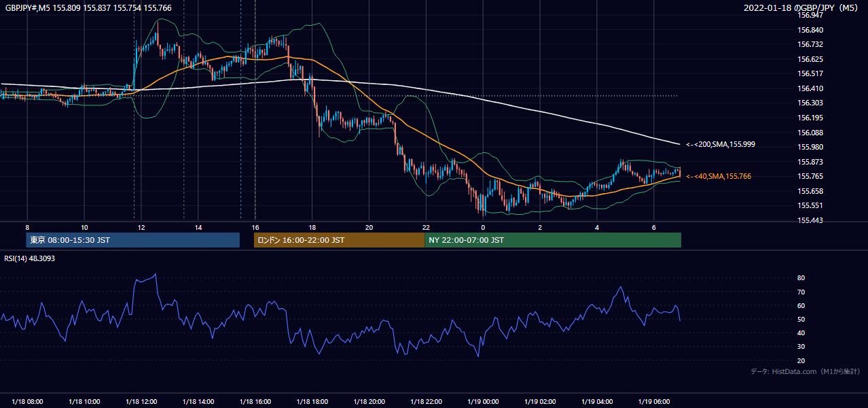Viewport: 868px width, 408px height.
Task: Click price axis label 156.195
Action: click(x=810, y=118)
